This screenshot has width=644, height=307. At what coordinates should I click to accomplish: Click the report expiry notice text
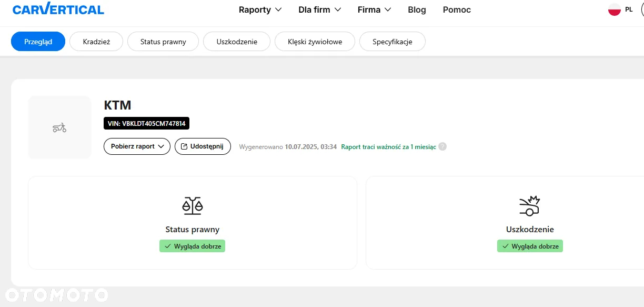(x=388, y=147)
